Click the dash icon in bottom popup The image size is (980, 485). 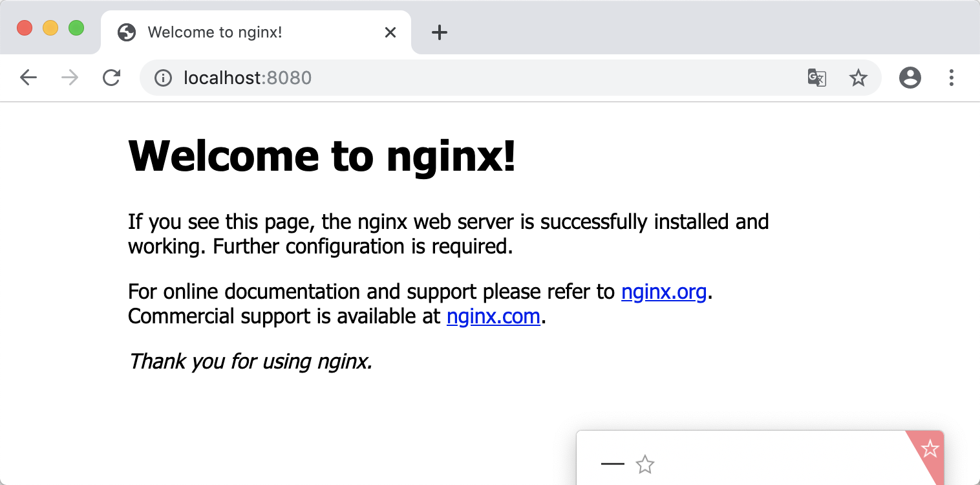coord(612,464)
